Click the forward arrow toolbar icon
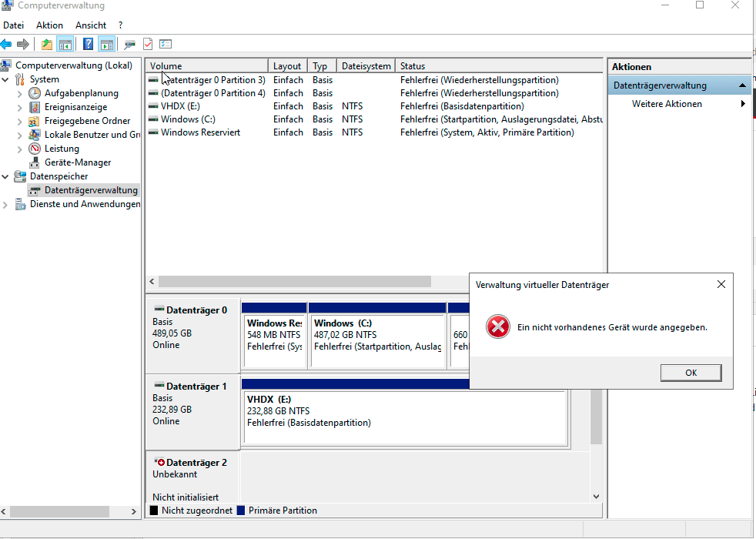 [22, 45]
